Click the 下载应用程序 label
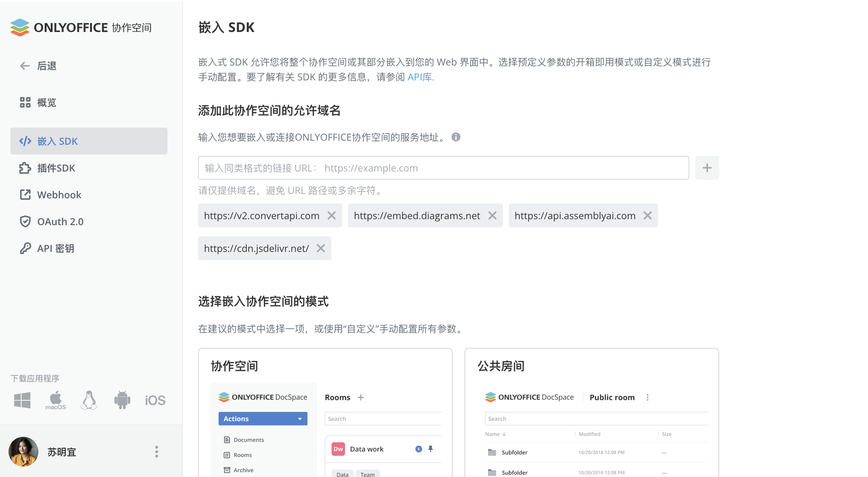Screen dimensions: 868x477 click(x=35, y=378)
